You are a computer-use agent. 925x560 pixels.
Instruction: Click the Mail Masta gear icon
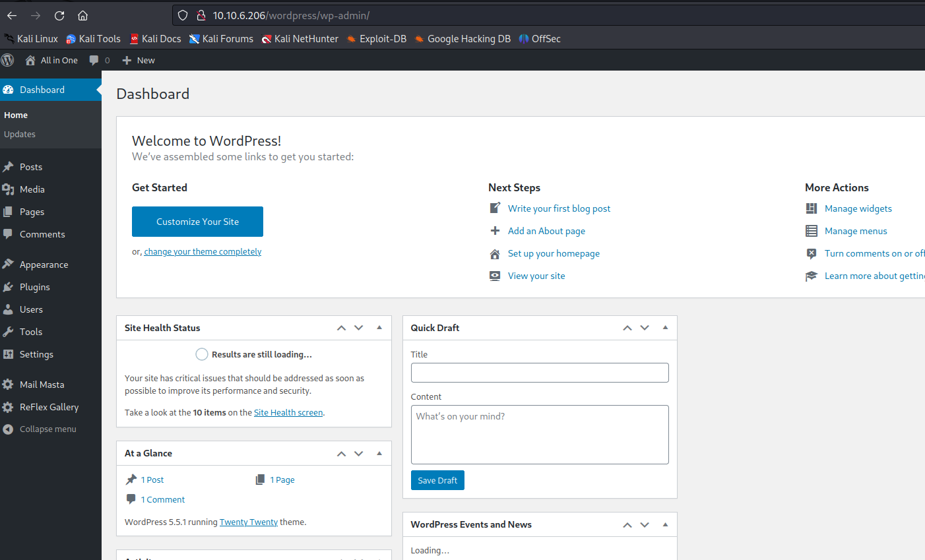point(8,385)
